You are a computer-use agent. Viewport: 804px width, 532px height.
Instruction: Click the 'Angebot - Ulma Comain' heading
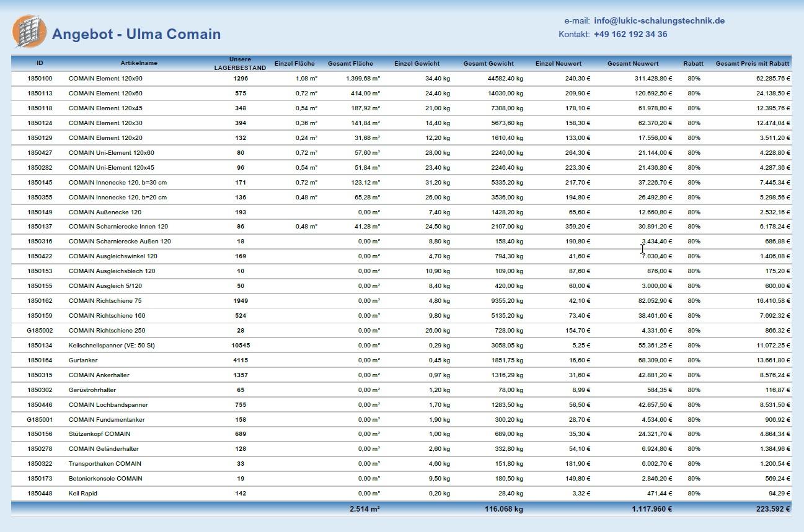point(136,34)
